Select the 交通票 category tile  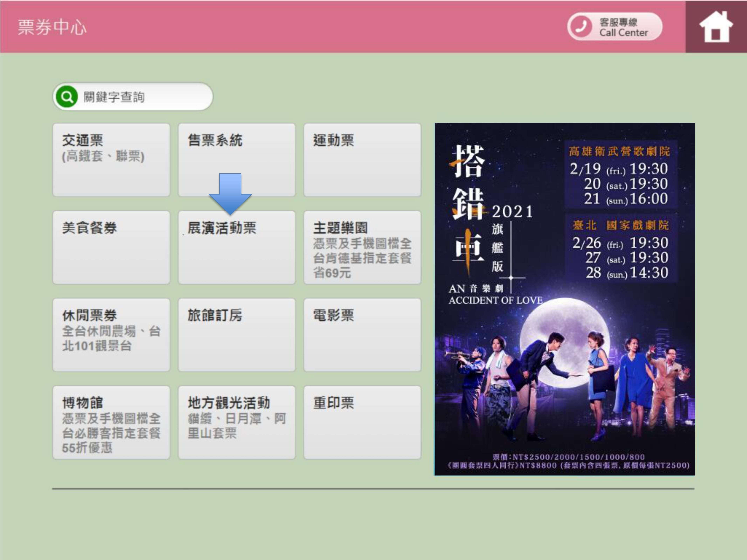point(111,160)
